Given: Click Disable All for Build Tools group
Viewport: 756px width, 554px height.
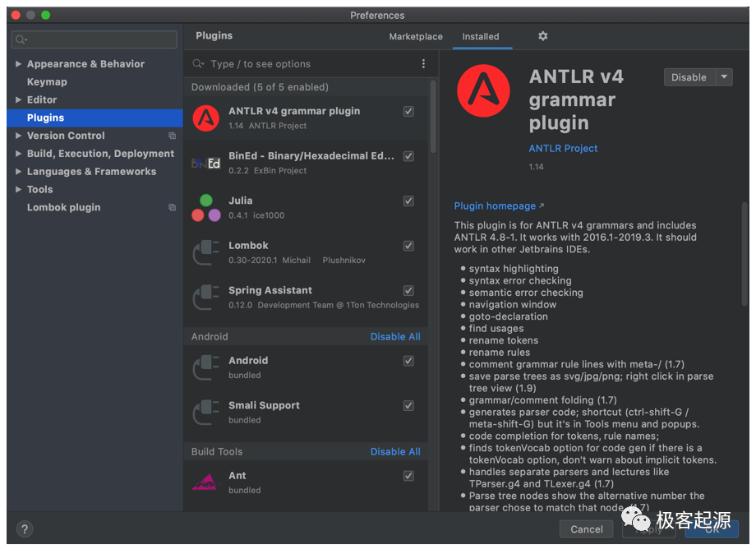Looking at the screenshot, I should tap(395, 452).
